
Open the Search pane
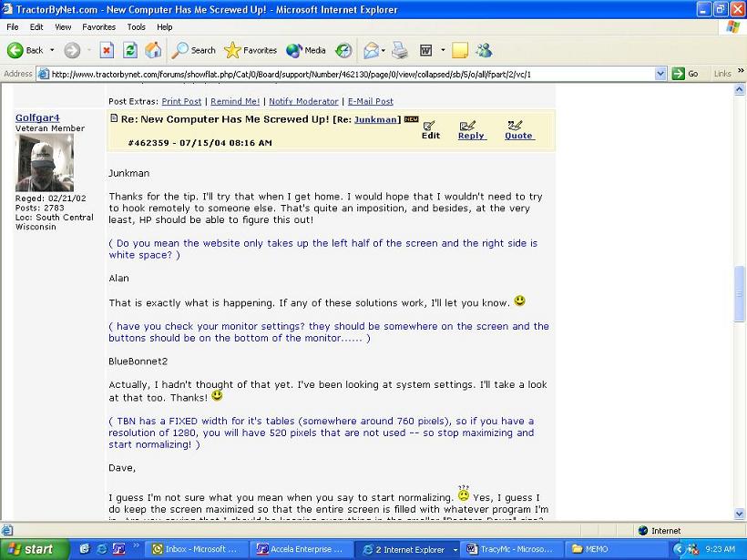point(193,50)
